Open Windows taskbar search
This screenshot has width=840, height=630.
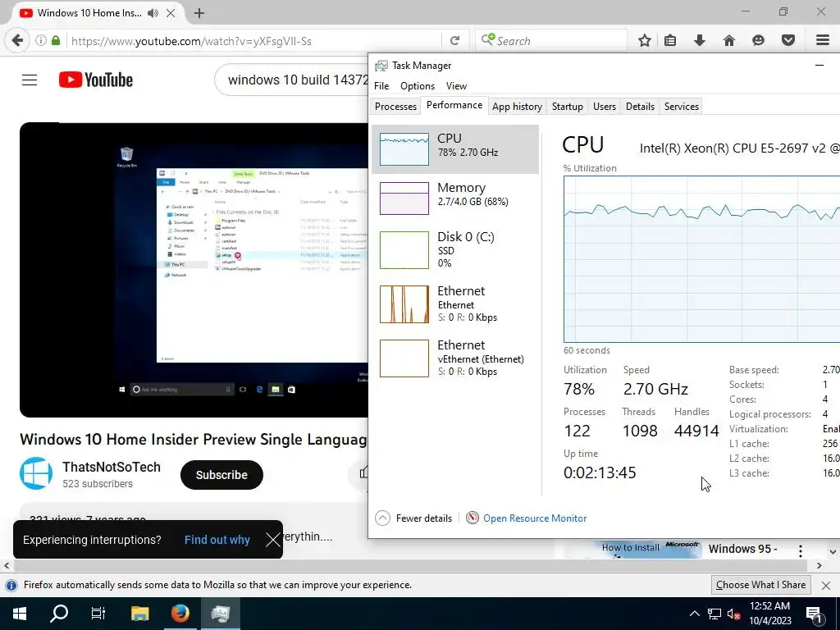tap(59, 614)
